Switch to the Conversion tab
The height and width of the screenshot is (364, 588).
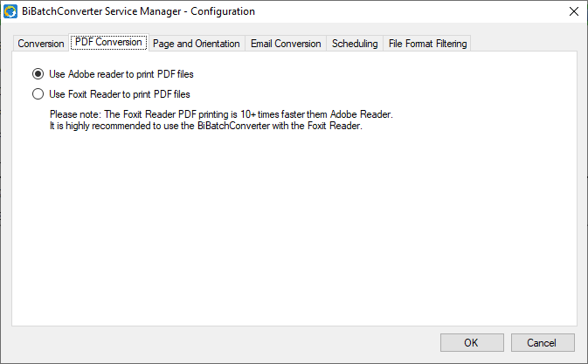(41, 44)
